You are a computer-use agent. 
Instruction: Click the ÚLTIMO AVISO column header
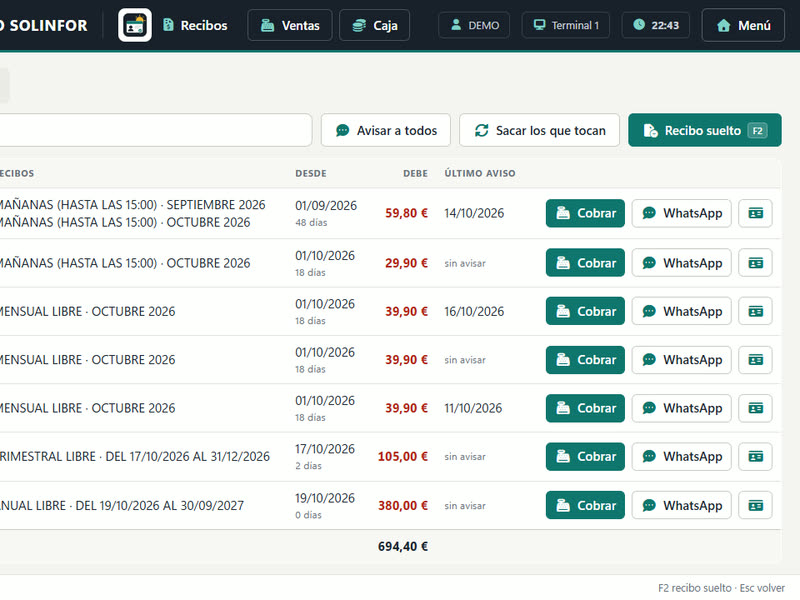pos(480,173)
